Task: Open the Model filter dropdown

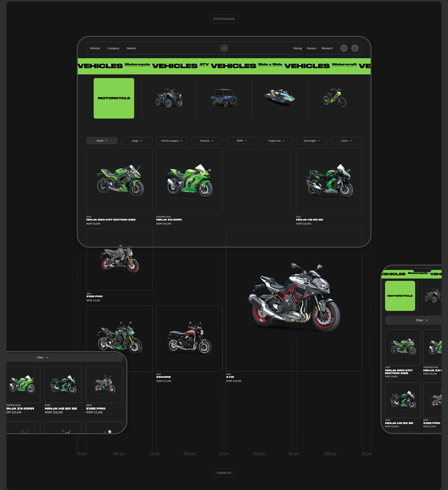Action: tap(102, 140)
